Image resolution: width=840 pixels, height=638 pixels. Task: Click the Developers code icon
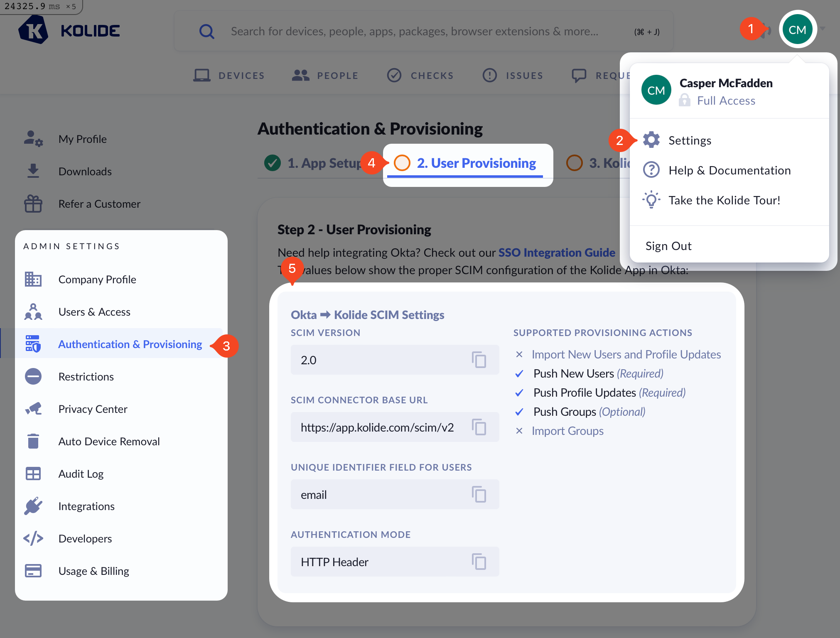pos(33,538)
